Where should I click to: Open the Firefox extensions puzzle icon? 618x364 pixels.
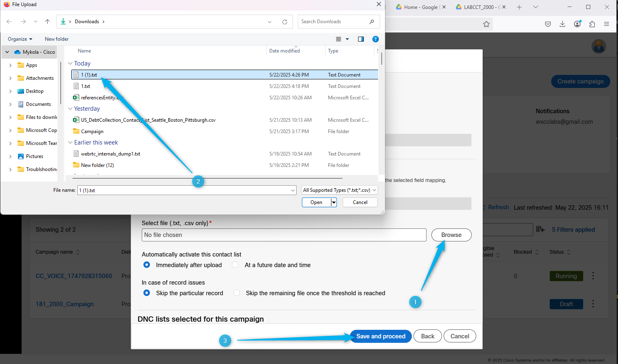click(592, 24)
